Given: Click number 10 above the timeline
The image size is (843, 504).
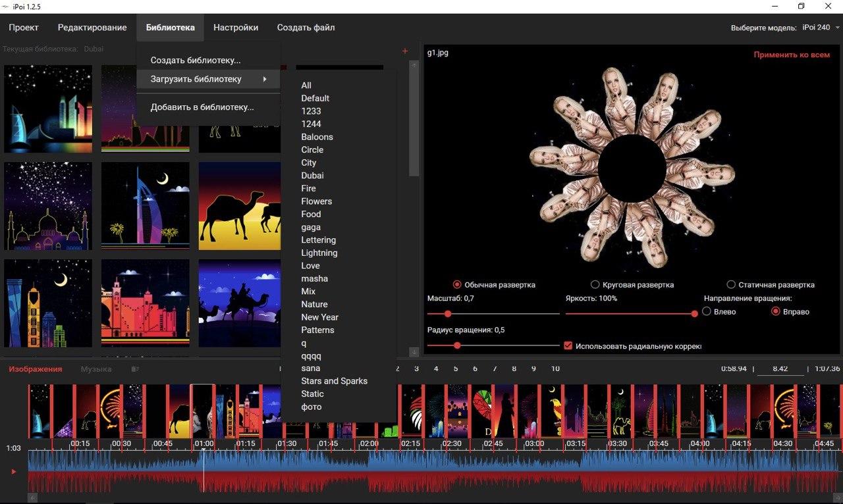Looking at the screenshot, I should (x=555, y=369).
